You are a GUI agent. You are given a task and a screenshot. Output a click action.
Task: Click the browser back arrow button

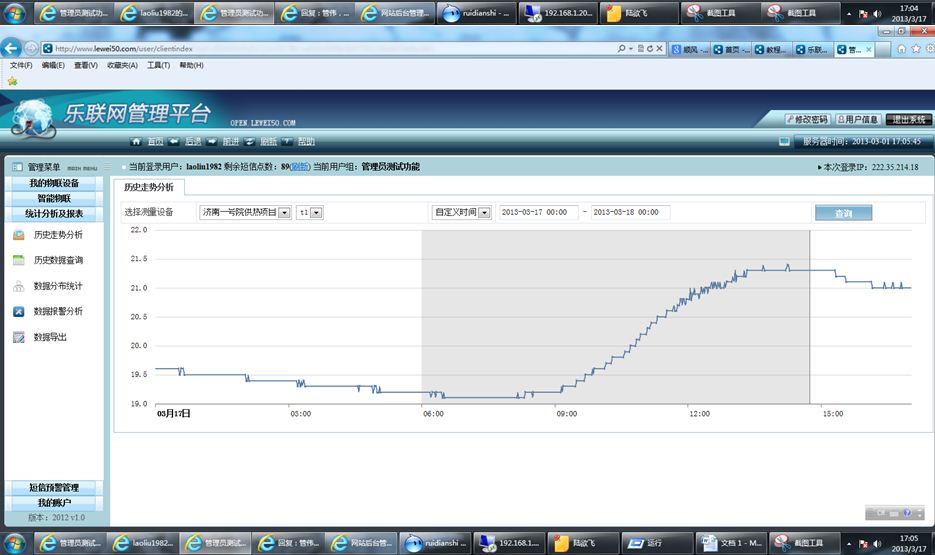click(x=13, y=48)
